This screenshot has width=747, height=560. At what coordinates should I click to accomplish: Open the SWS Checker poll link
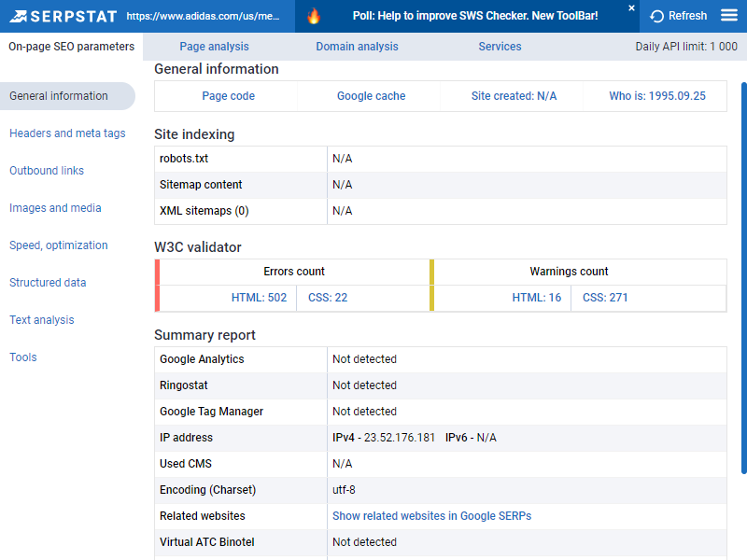(475, 16)
